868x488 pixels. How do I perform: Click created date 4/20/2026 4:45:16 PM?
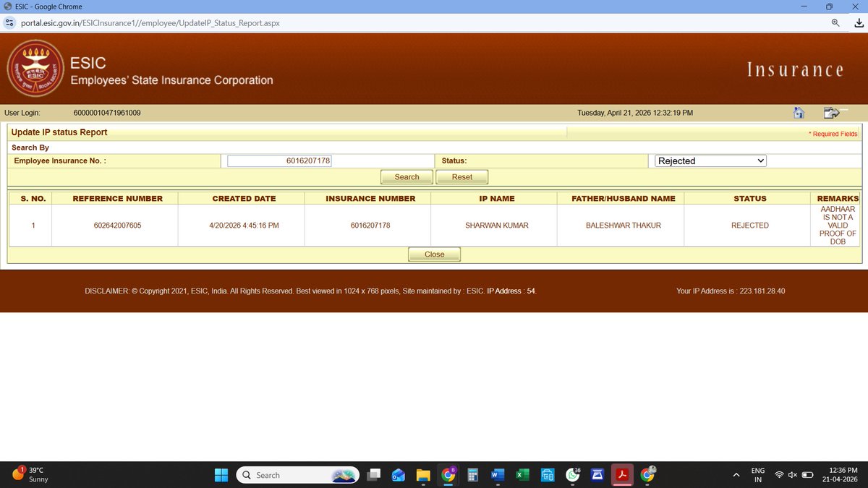(242, 226)
